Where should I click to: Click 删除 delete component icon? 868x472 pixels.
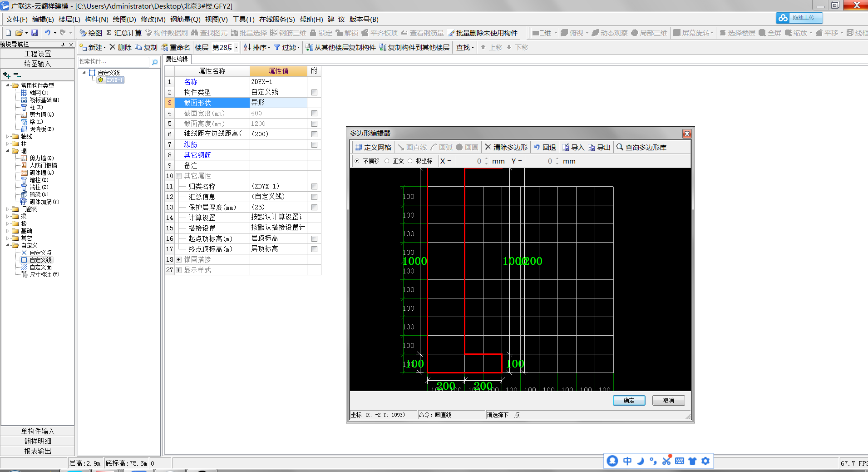point(120,47)
